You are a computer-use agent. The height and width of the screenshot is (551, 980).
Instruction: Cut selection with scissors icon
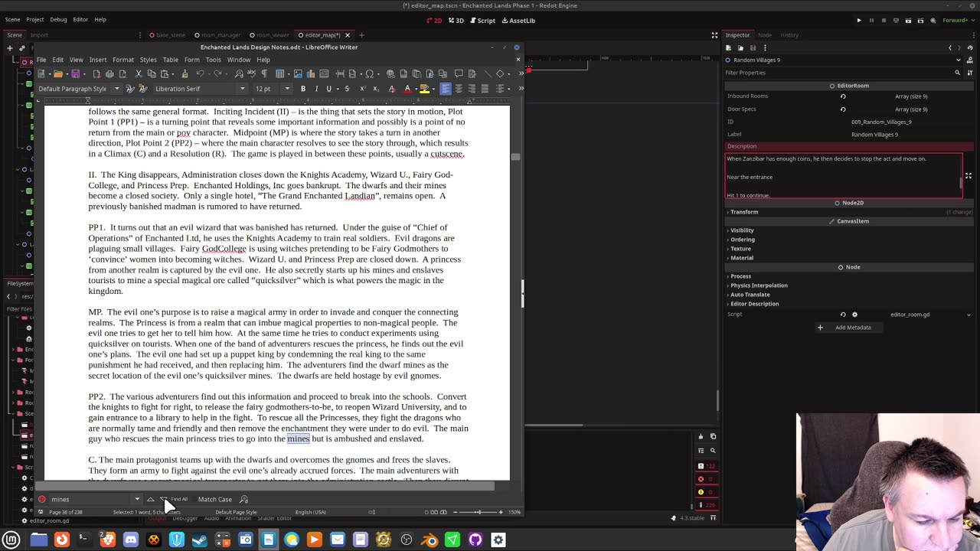[x=139, y=73]
